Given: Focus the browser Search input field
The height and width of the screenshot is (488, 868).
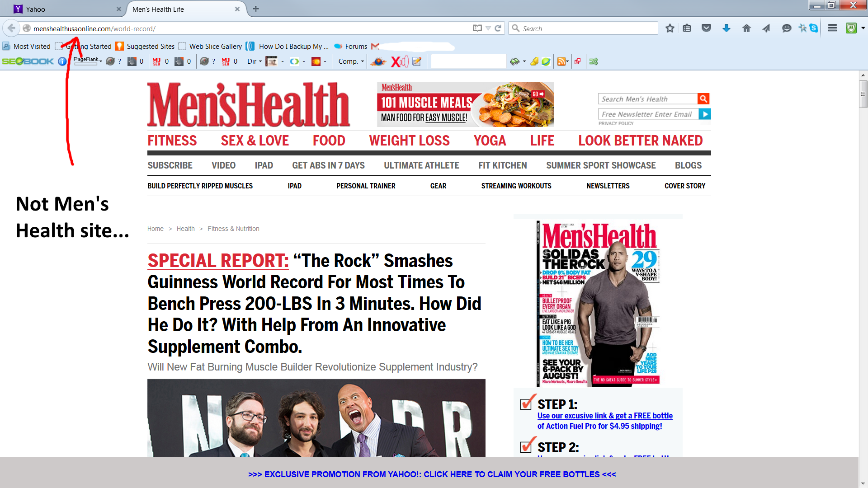Looking at the screenshot, I should (583, 28).
